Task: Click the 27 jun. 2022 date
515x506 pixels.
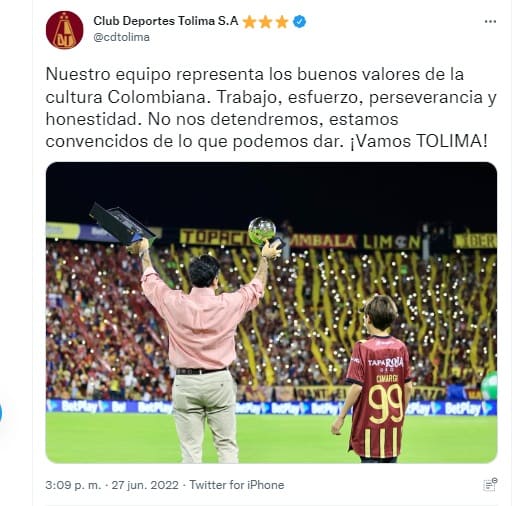Action: 145,485
